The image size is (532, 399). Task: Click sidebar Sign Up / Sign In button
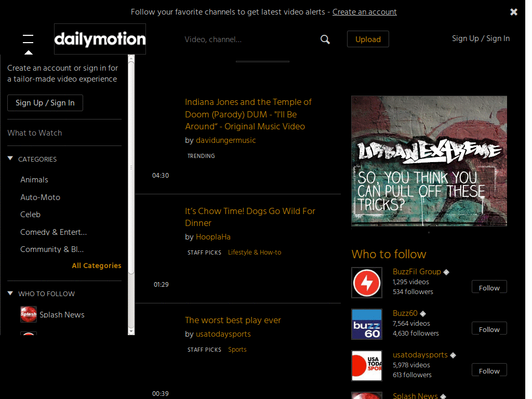[45, 103]
